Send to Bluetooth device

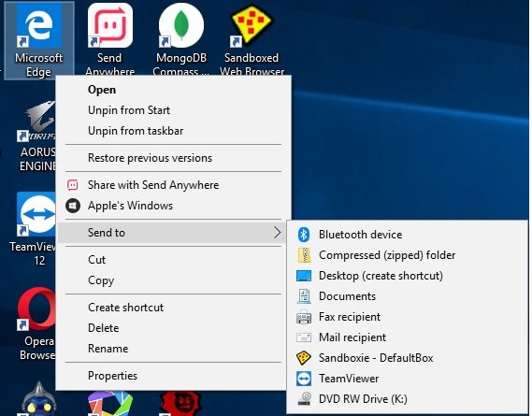coord(407,235)
